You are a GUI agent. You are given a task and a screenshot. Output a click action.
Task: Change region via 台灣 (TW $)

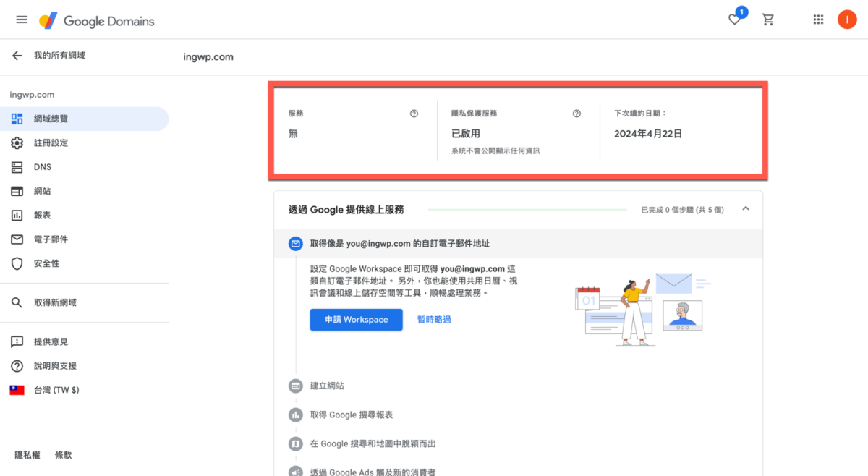[x=84, y=390]
